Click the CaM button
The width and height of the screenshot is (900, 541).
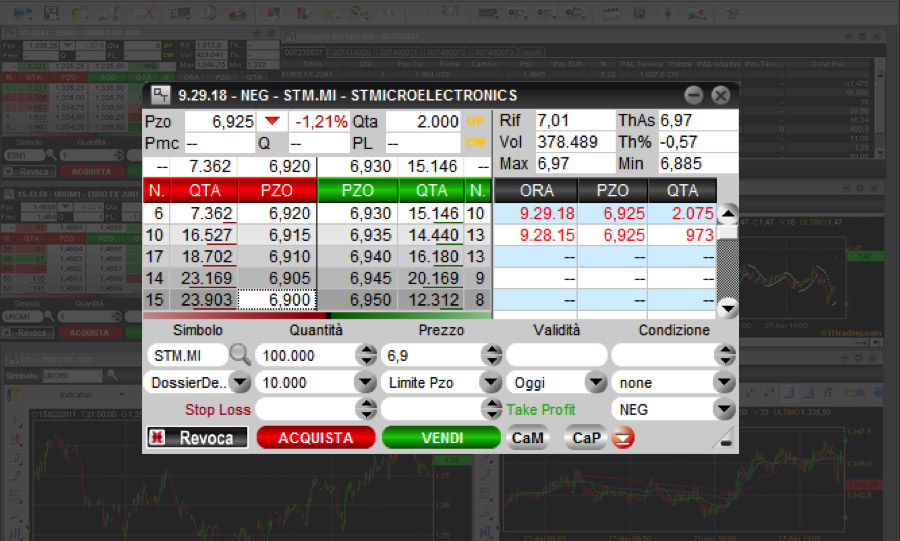527,438
